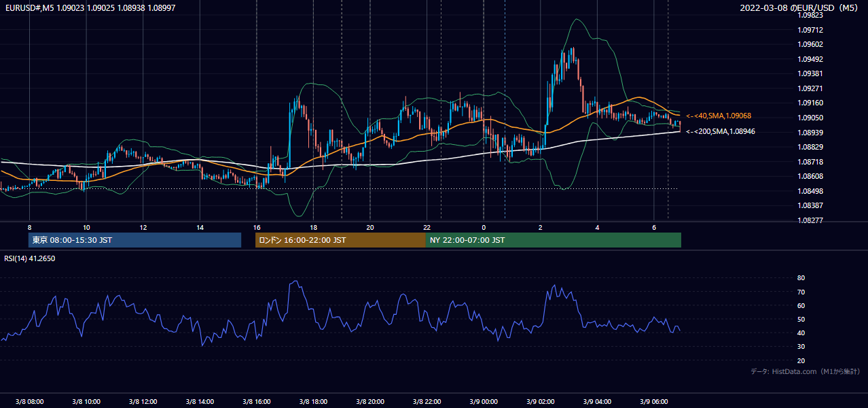
Task: Click price axis value 1.08498
Action: point(809,191)
